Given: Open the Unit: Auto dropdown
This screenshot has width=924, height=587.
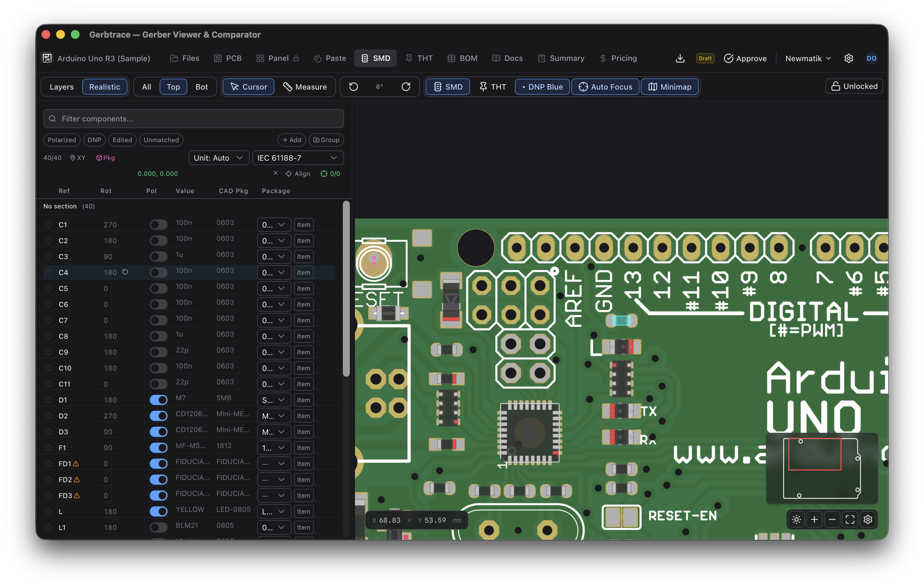Looking at the screenshot, I should [x=219, y=158].
